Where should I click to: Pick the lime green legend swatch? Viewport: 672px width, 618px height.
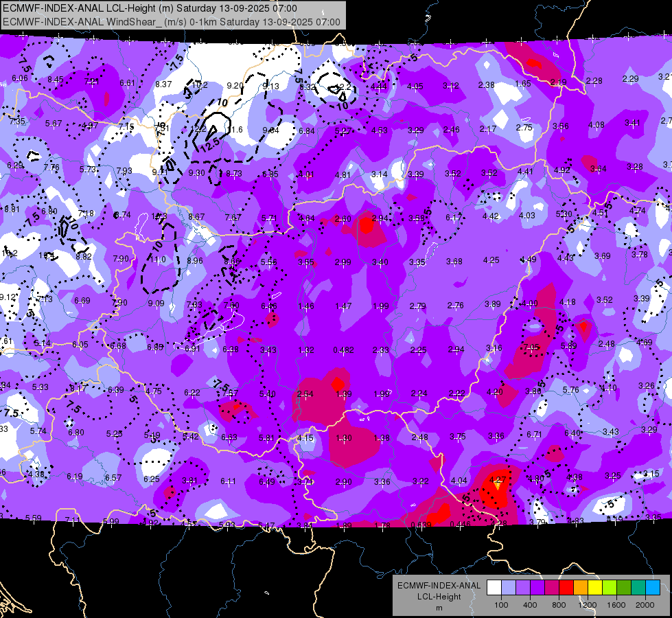(x=610, y=587)
